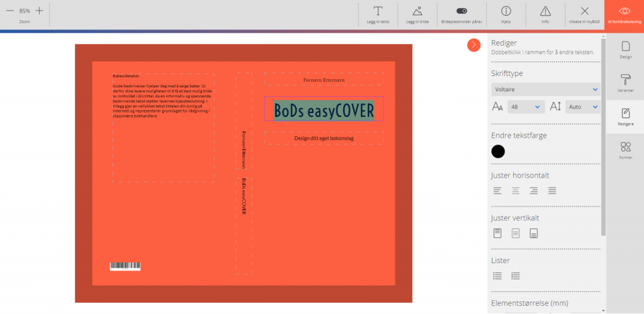The width and height of the screenshot is (644, 314).
Task: Open the Varianter tab in sidebar
Action: click(625, 84)
